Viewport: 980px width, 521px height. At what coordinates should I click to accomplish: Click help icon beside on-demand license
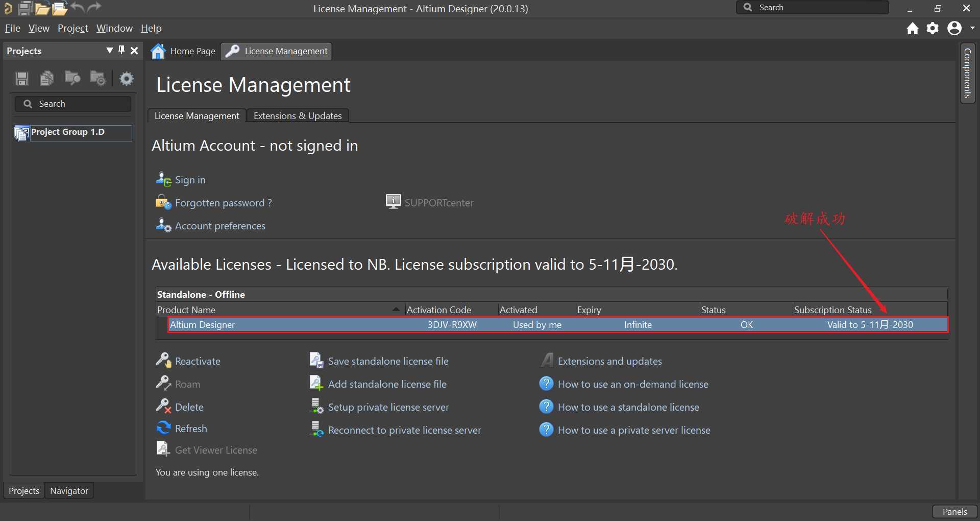(x=546, y=384)
